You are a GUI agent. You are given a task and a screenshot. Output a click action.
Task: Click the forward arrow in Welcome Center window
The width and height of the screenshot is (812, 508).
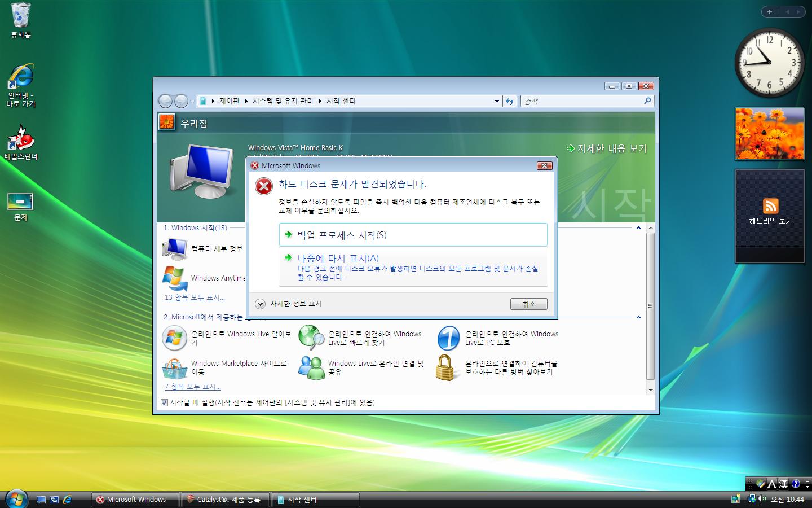[x=181, y=101]
